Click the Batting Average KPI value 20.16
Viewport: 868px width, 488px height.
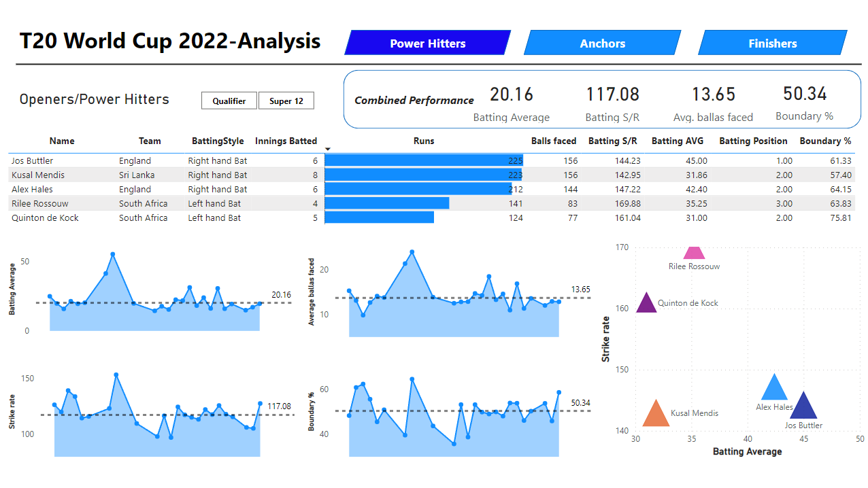click(511, 94)
